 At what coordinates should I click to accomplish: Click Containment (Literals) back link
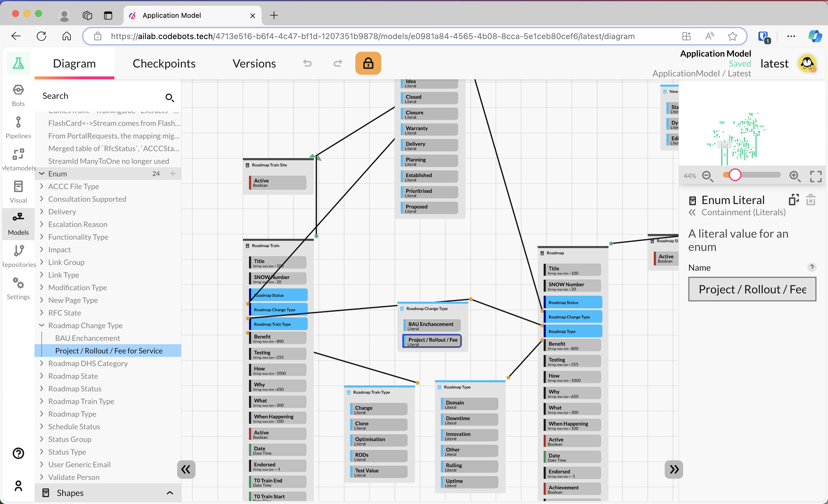click(x=743, y=212)
